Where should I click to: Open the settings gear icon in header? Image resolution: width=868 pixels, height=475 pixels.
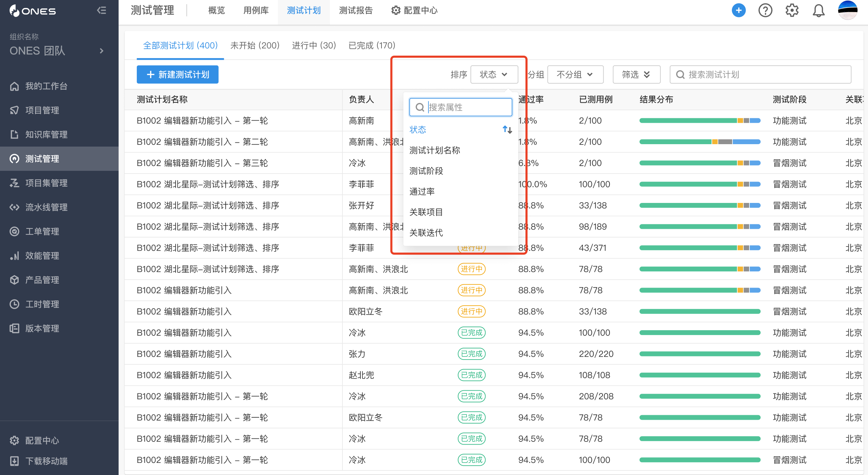pos(792,10)
